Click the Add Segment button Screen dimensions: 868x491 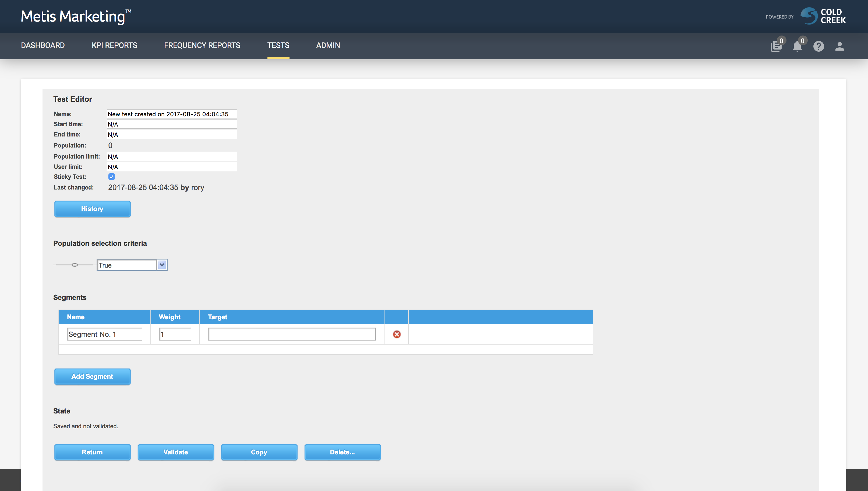[x=92, y=376]
